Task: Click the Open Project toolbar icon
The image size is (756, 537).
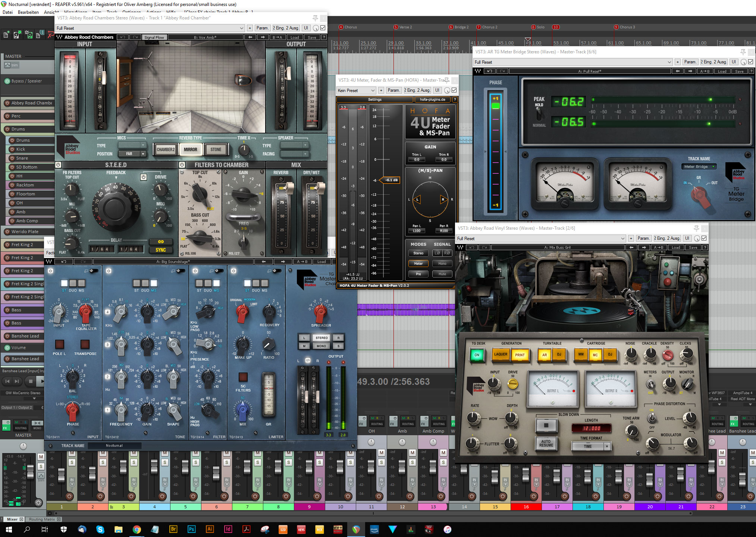Action: point(17,35)
